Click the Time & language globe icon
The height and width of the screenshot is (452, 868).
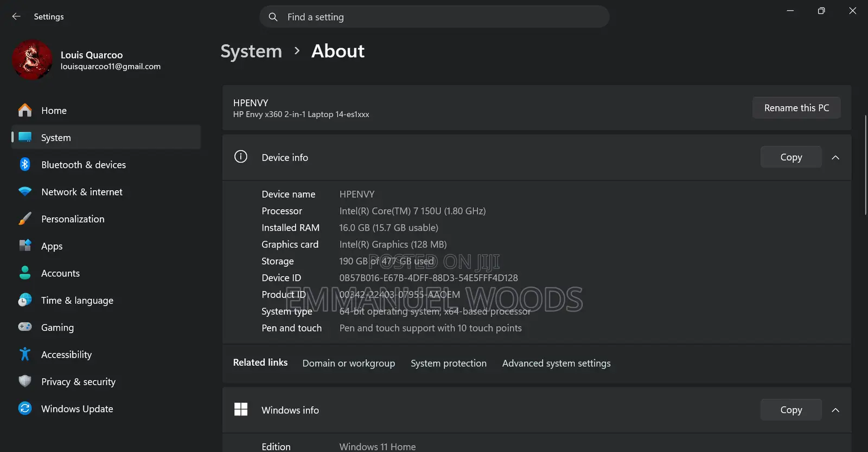[x=25, y=300]
